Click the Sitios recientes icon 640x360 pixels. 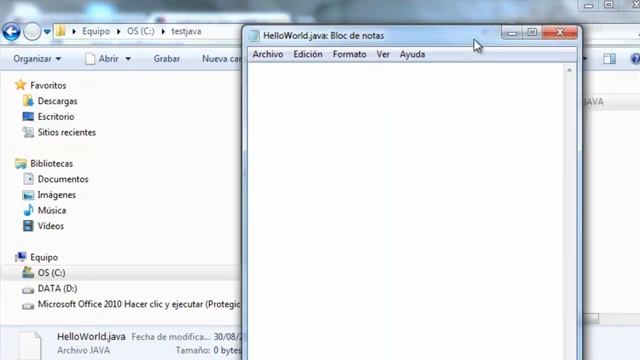coord(28,132)
